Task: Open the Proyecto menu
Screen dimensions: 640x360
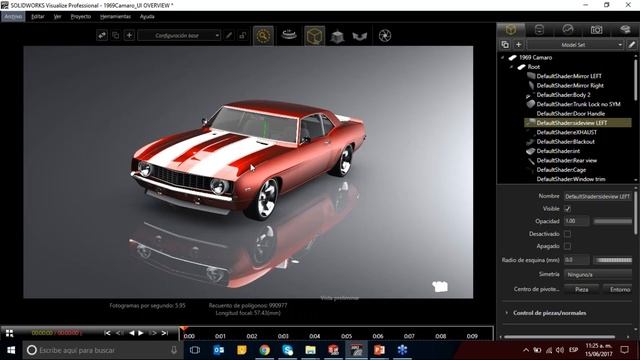Action: point(81,16)
